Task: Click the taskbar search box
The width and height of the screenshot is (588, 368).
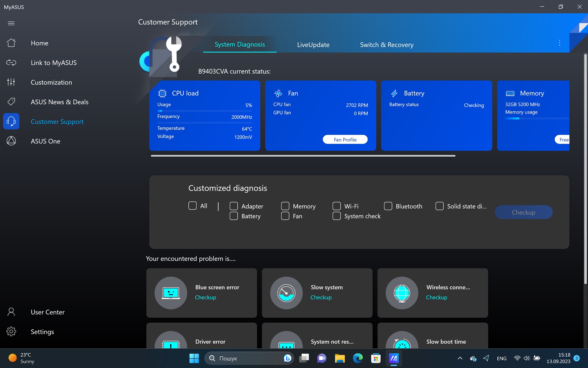Action: coord(249,358)
